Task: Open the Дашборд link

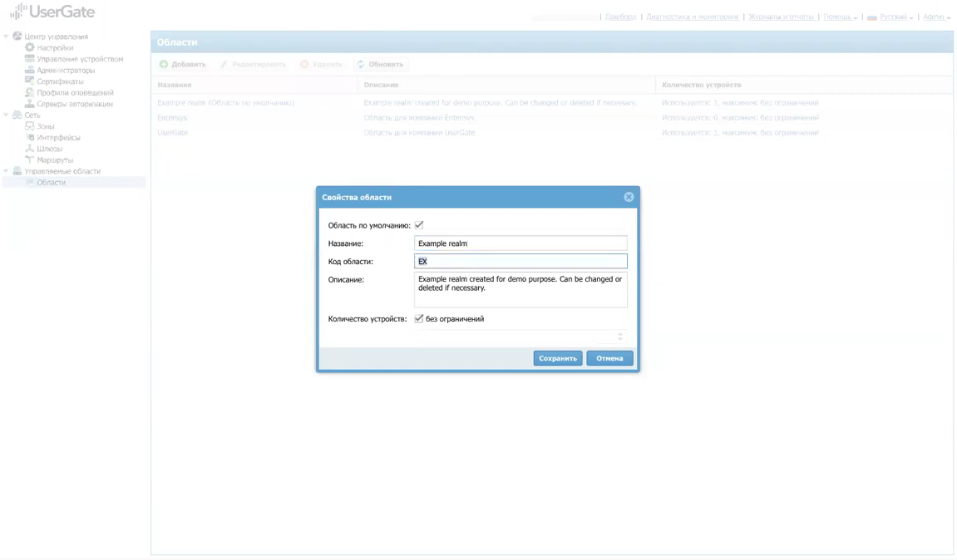Action: pos(621,17)
